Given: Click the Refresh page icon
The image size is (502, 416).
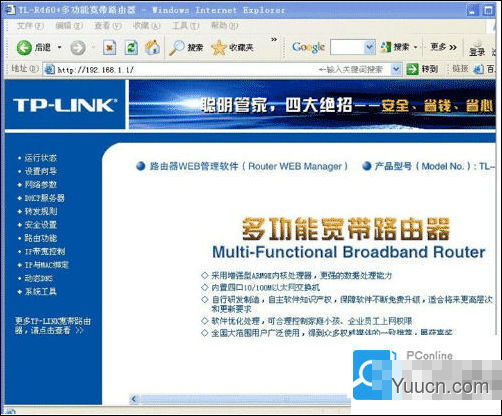Looking at the screenshot, I should tap(131, 48).
